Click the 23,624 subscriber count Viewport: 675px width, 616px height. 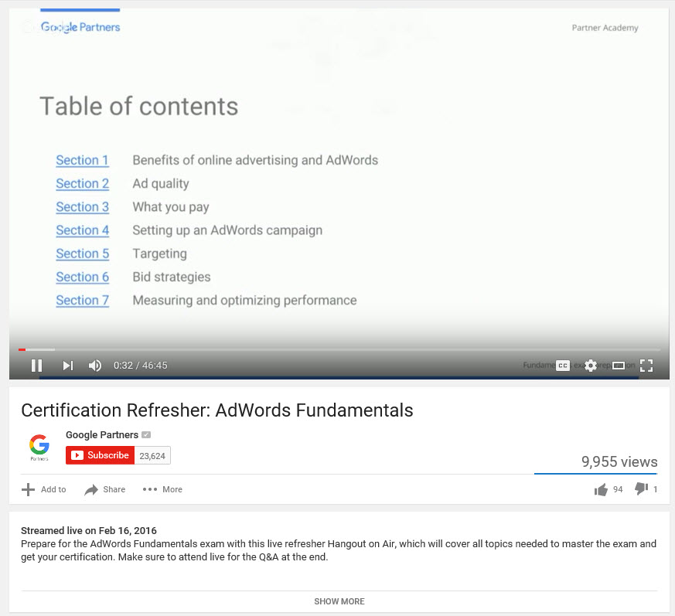click(x=152, y=456)
